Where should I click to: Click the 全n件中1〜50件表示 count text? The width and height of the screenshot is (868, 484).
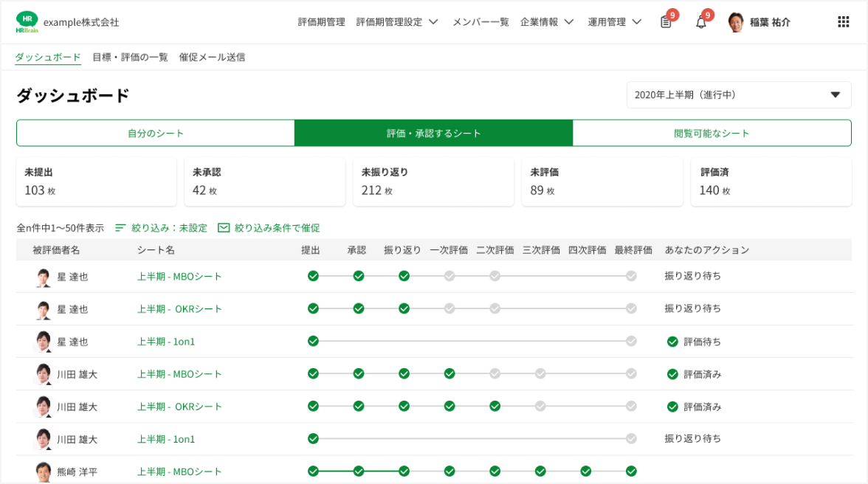pos(60,228)
